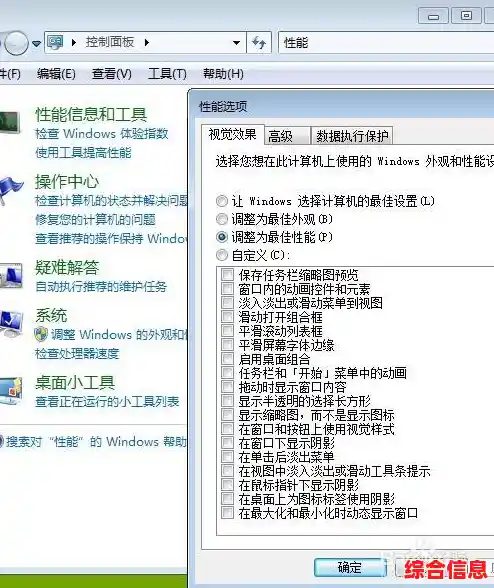This screenshot has width=494, height=588.
Task: Click the Control Panel icon in address bar
Action: 55,42
